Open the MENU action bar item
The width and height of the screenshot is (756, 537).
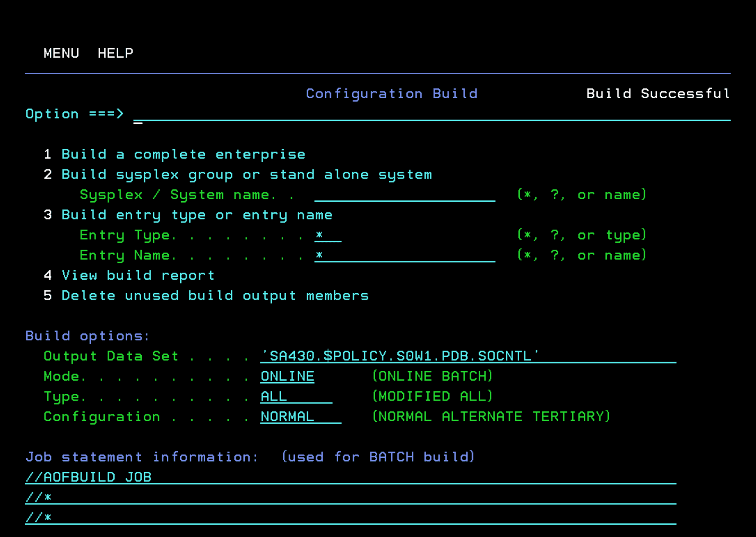tap(61, 53)
